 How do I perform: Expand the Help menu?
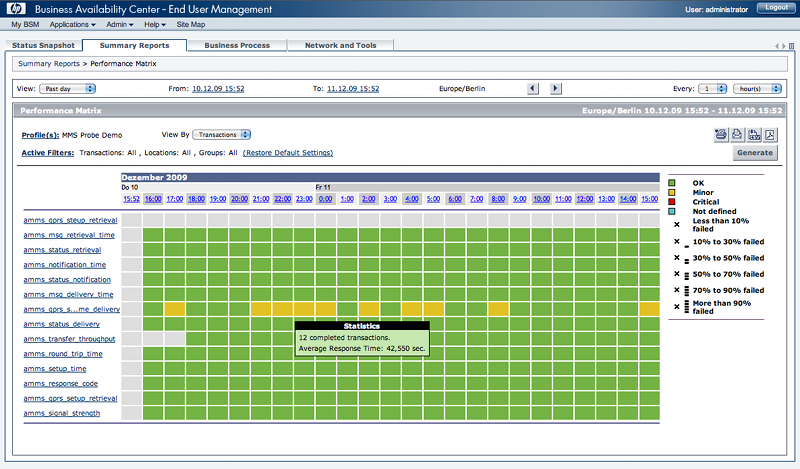155,24
